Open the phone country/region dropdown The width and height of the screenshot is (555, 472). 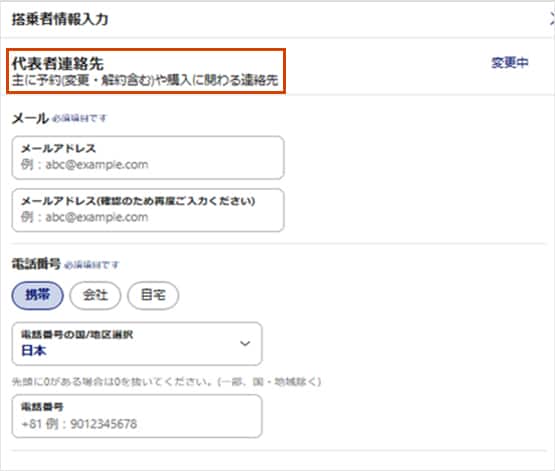pyautogui.click(x=137, y=344)
